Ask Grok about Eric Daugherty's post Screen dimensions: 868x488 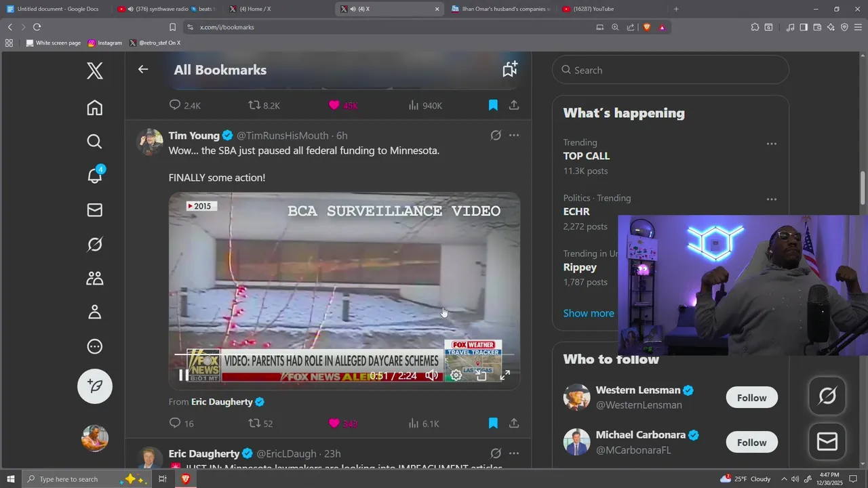pos(496,453)
